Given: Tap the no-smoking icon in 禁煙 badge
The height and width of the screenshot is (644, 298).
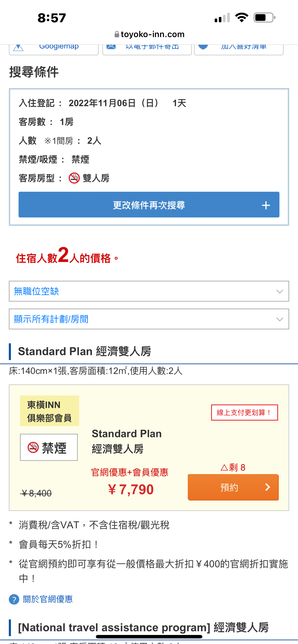Looking at the screenshot, I should point(33,447).
